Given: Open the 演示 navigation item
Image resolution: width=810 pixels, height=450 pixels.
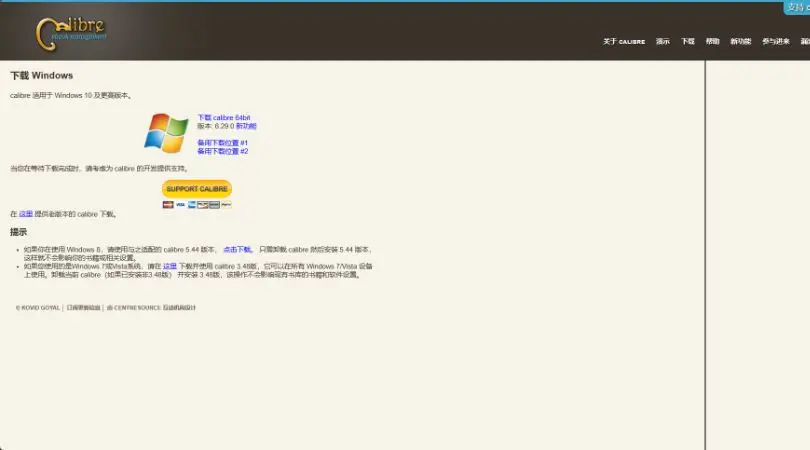Looking at the screenshot, I should click(663, 41).
